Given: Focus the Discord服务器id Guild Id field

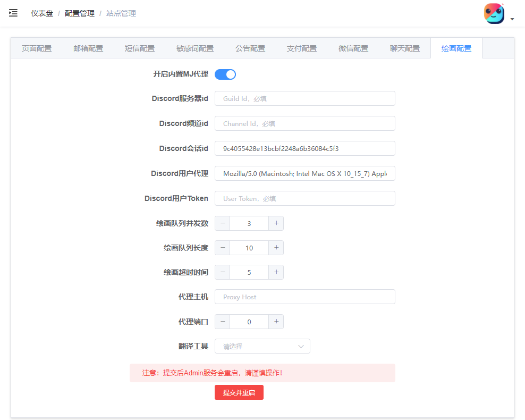Looking at the screenshot, I should click(304, 98).
